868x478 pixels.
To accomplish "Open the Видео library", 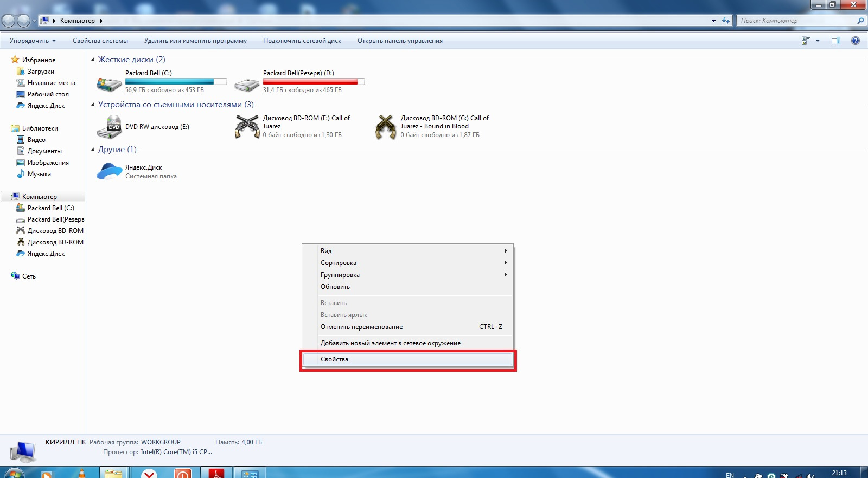I will [x=36, y=140].
